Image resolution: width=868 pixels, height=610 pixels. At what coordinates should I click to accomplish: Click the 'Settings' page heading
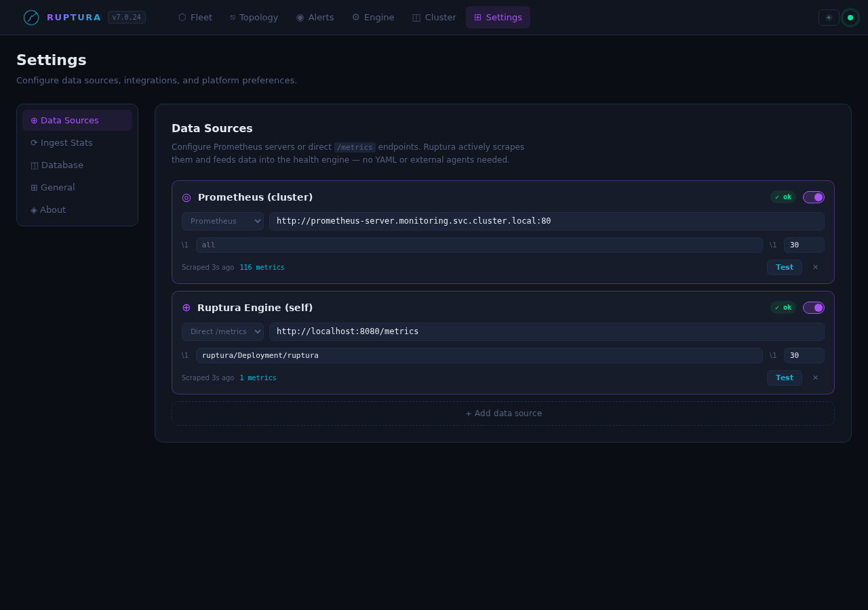(x=52, y=60)
